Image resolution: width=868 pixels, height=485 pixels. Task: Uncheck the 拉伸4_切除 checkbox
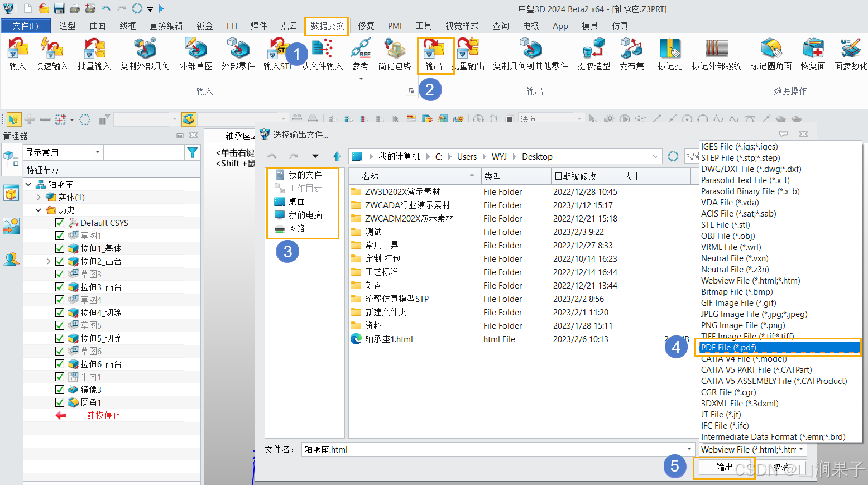(x=60, y=313)
